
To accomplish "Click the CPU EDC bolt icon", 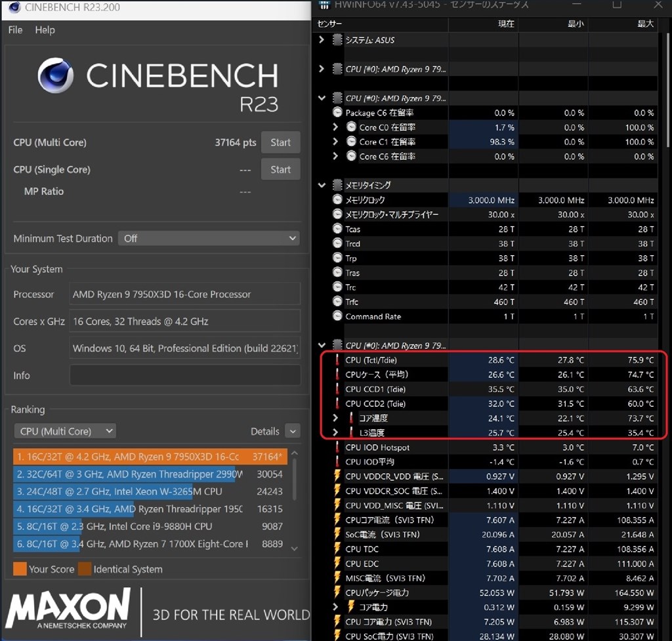I will 337,564.
